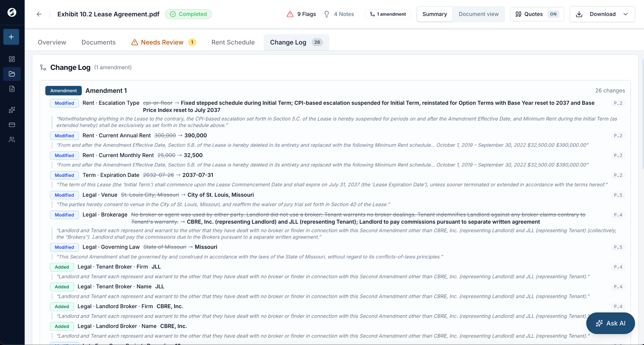Screen dimensions: 644x345
Task: Select the Change Log tab
Action: tap(296, 42)
